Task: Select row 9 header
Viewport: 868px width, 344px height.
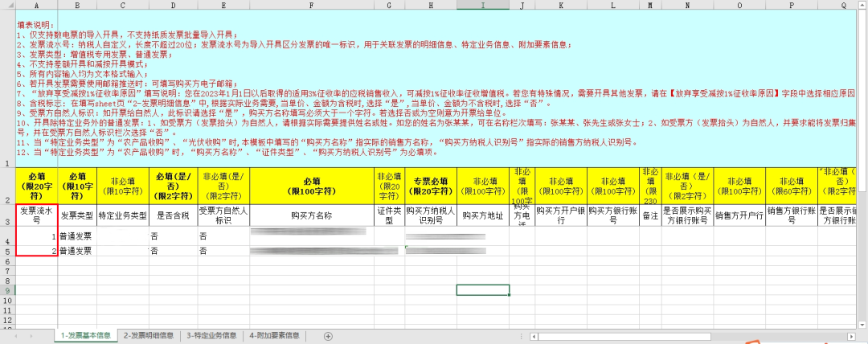Action: point(6,289)
